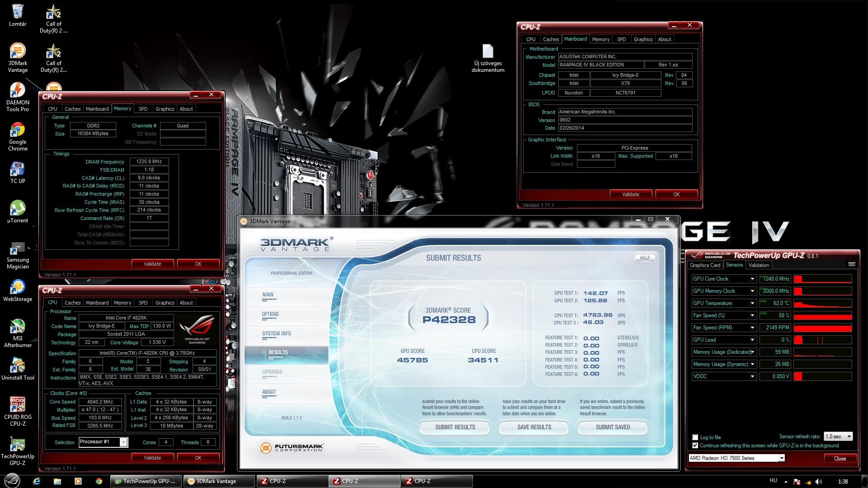Image resolution: width=868 pixels, height=488 pixels.
Task: Switch to the SPD tab in Memory CPU-Z window
Action: (143, 109)
